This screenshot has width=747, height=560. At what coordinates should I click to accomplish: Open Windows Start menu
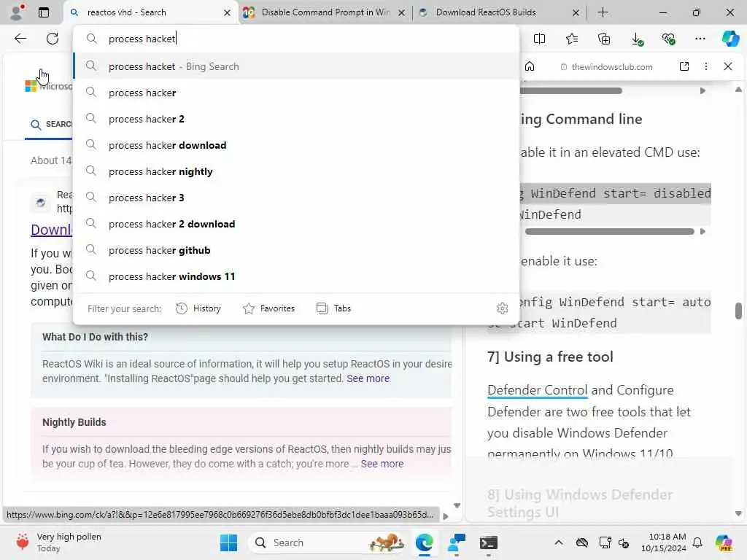[x=228, y=542]
